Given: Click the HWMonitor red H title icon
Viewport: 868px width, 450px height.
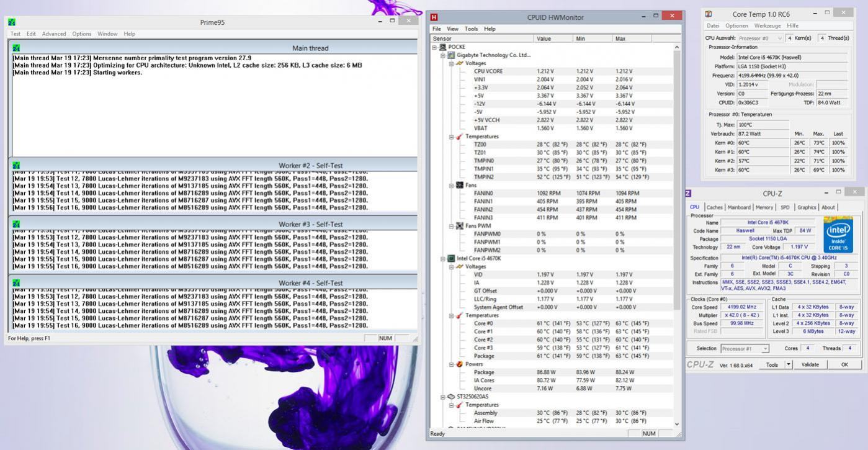Looking at the screenshot, I should pyautogui.click(x=434, y=17).
